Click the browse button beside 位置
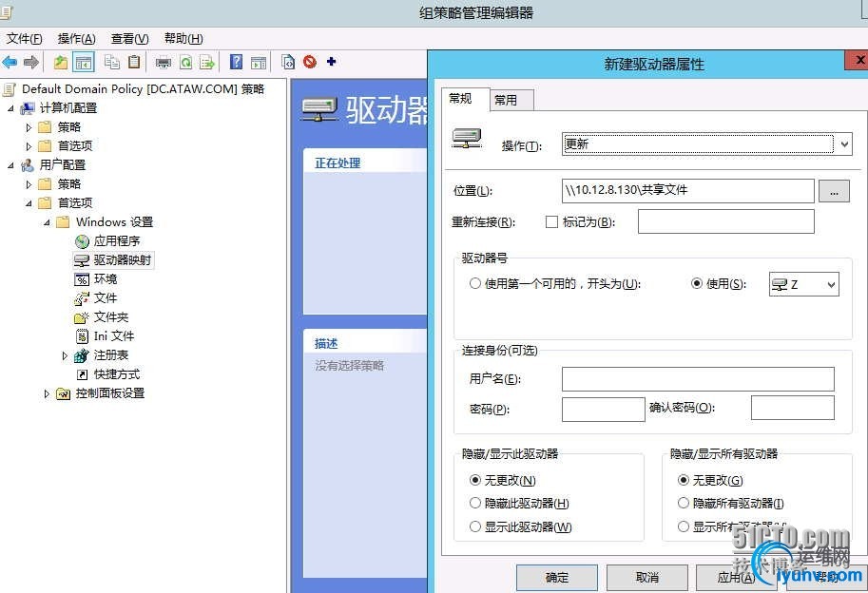Image resolution: width=868 pixels, height=593 pixels. (834, 191)
